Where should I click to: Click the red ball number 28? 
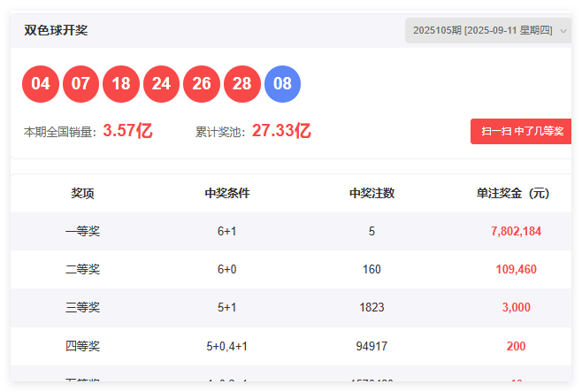(242, 84)
